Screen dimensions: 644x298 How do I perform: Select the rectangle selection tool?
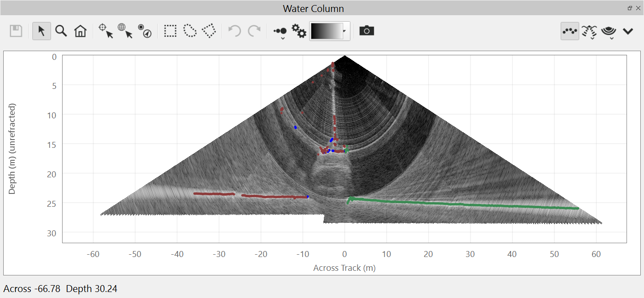170,31
